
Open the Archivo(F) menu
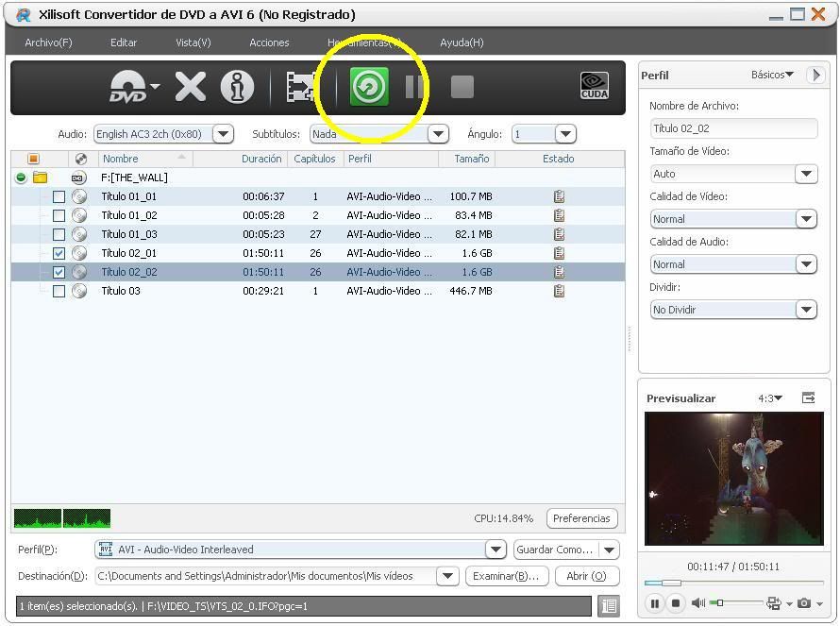pyautogui.click(x=48, y=42)
